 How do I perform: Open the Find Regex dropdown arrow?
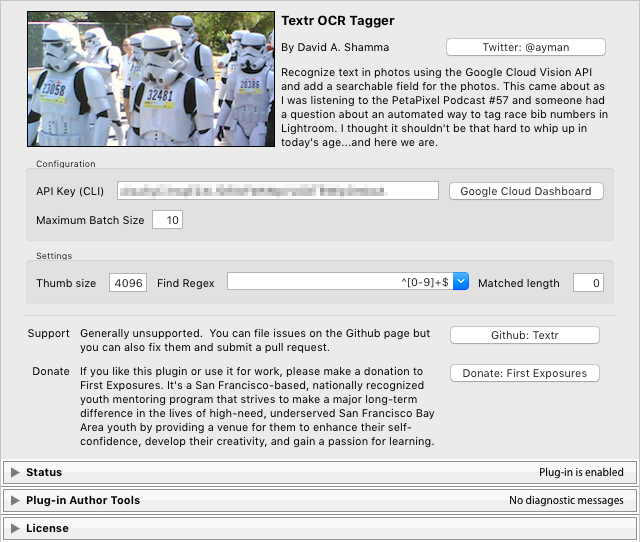point(461,282)
